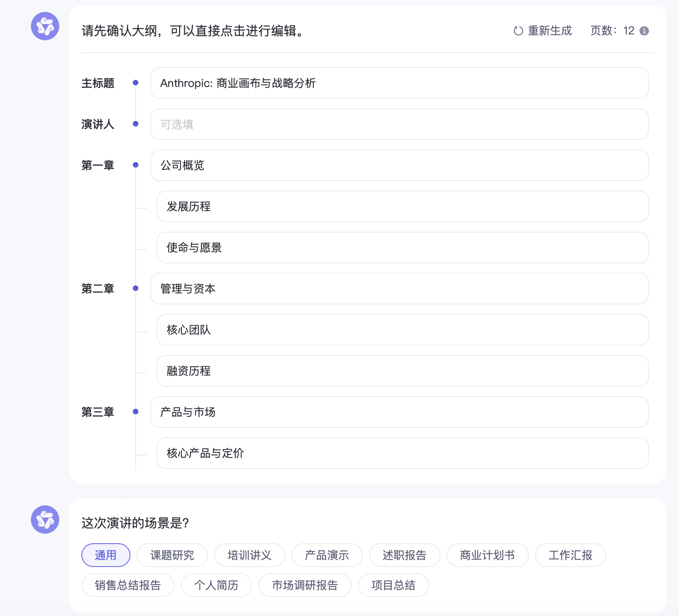Select the 课题研究 scenario chip
Screen dimensions: 679x616
point(172,555)
